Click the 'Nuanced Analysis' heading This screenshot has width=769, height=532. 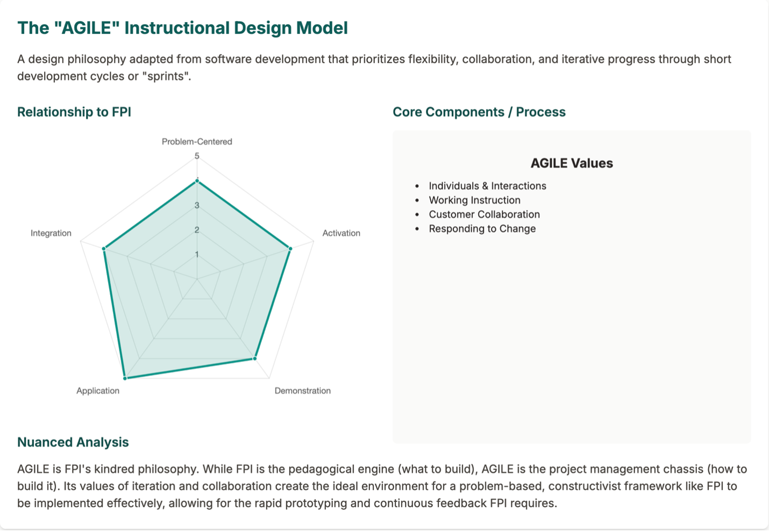pos(73,442)
